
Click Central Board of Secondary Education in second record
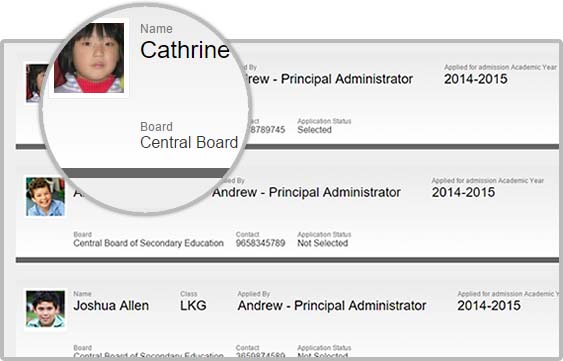coord(148,243)
